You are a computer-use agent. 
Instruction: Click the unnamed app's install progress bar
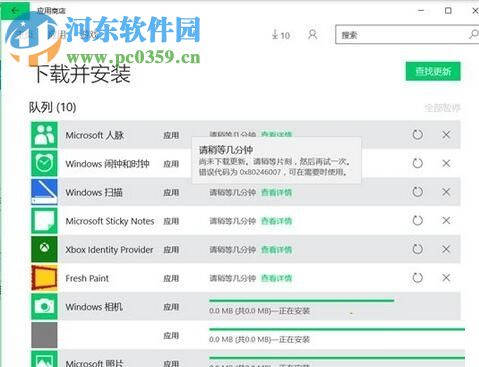click(x=337, y=329)
